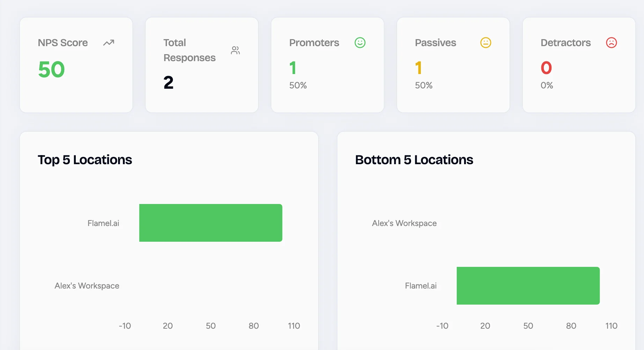
Task: Click Alex's Workspace label in Bottom 5 Locations
Action: click(x=404, y=223)
